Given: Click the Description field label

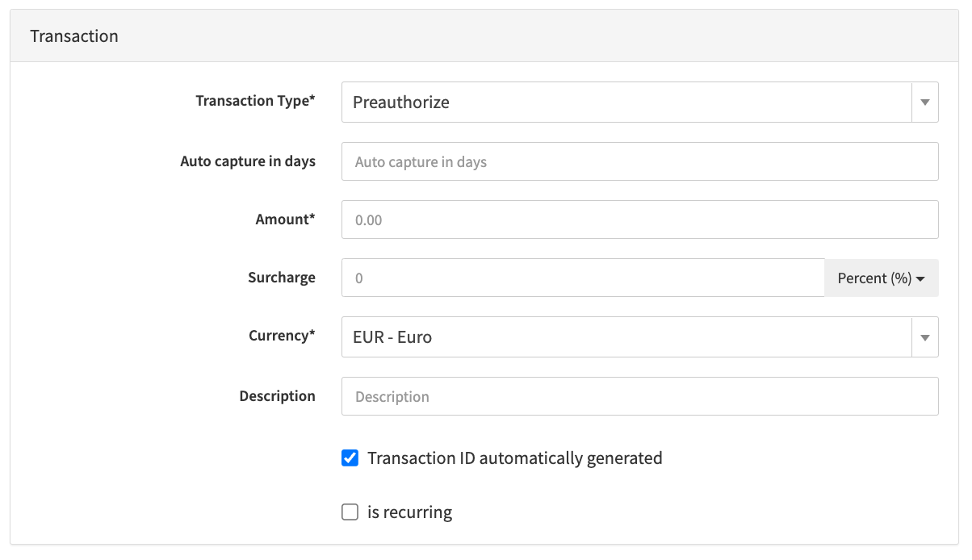Looking at the screenshot, I should click(x=277, y=396).
